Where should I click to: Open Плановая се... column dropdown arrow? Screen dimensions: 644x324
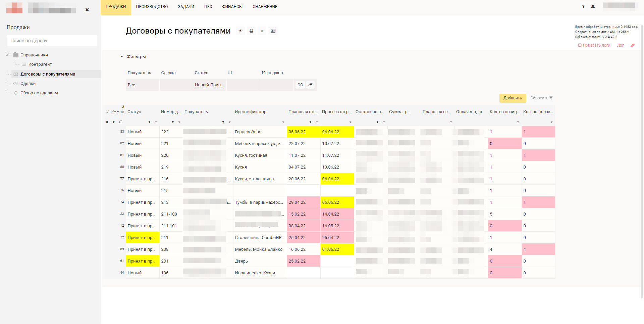click(x=451, y=122)
